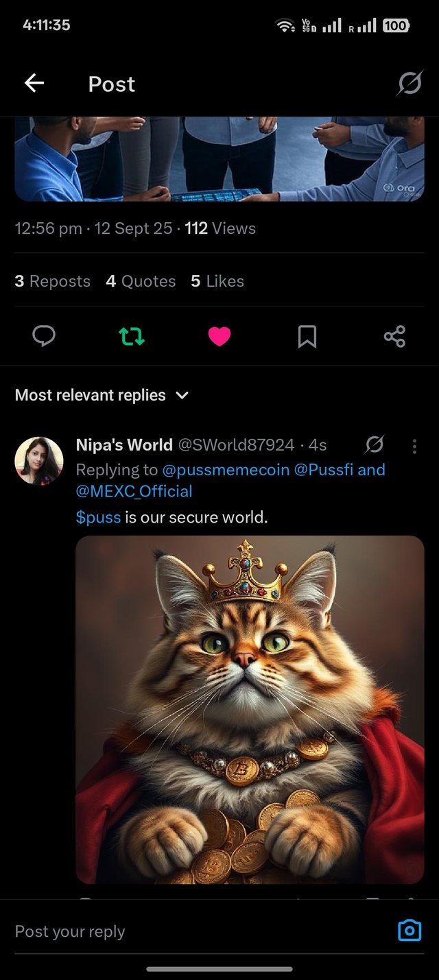Viewport: 439px width, 980px height.
Task: Open camera icon in reply bar
Action: click(x=410, y=931)
